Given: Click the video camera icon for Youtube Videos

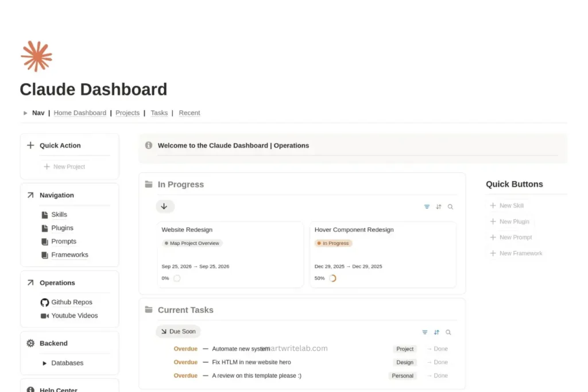Looking at the screenshot, I should click(x=45, y=316).
